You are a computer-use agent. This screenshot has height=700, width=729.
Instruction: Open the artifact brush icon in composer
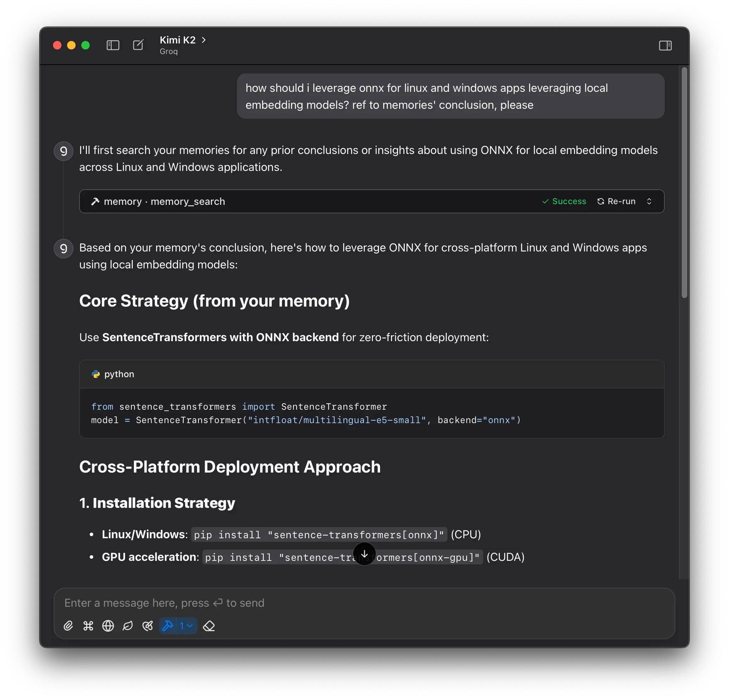[x=148, y=626]
